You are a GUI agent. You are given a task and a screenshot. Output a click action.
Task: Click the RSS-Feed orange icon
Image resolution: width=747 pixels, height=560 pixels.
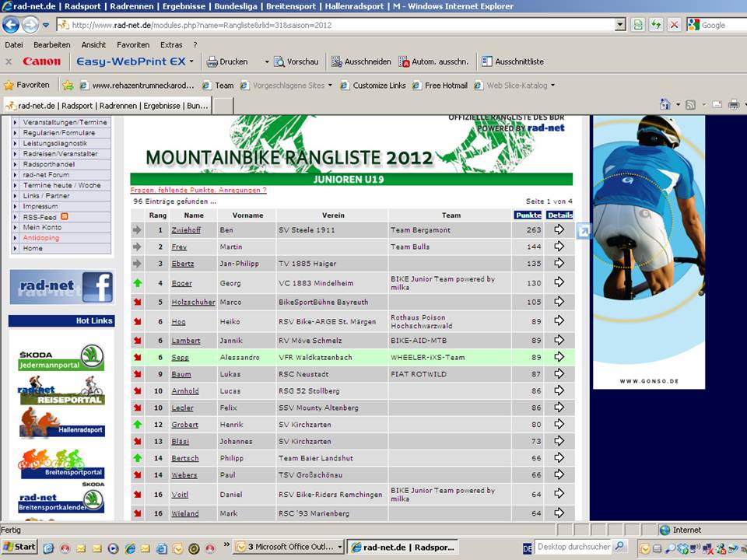click(x=65, y=217)
